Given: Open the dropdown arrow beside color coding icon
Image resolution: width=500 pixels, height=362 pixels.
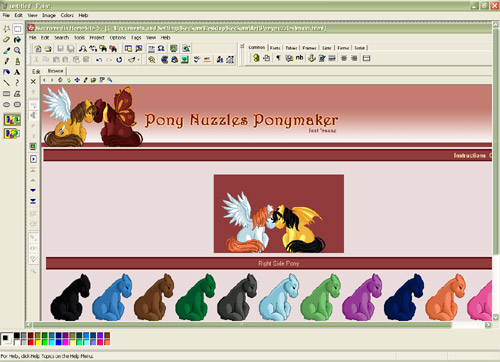Looking at the screenshot, I should pyautogui.click(x=138, y=60).
